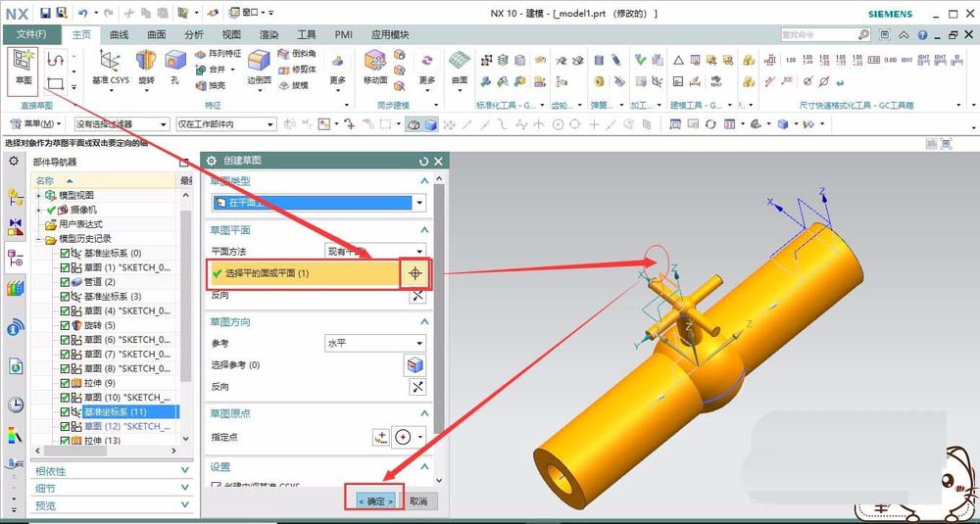Open the 没有选择过滤器 dropdown

122,124
